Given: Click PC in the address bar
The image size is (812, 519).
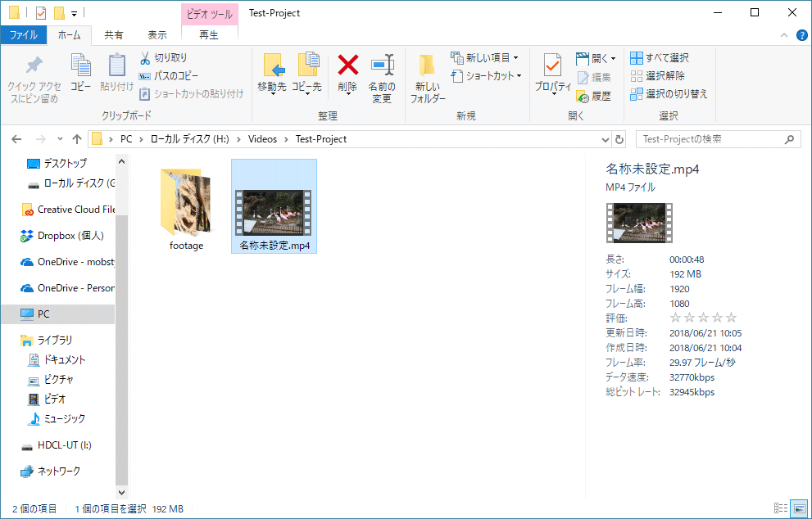Looking at the screenshot, I should tap(126, 139).
